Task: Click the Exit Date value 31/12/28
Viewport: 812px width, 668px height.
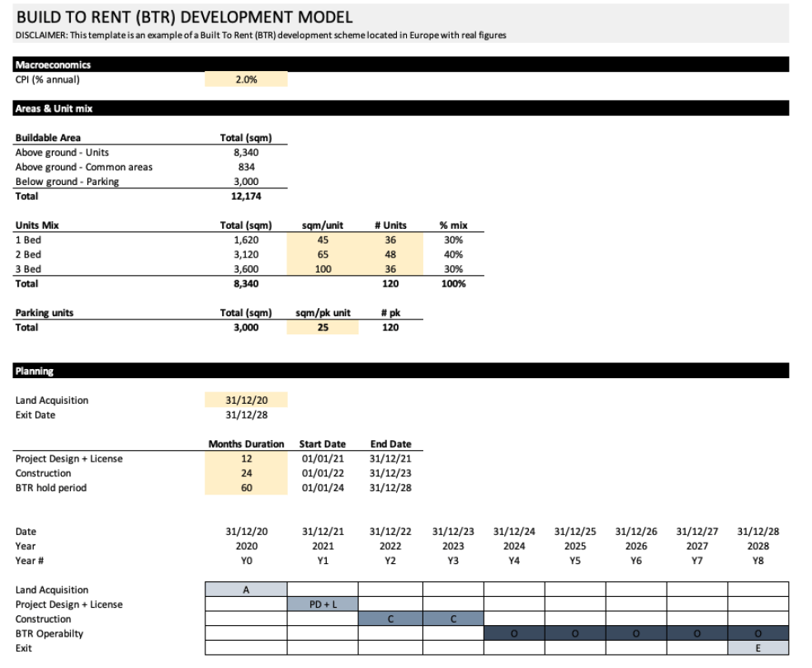Action: click(x=245, y=415)
